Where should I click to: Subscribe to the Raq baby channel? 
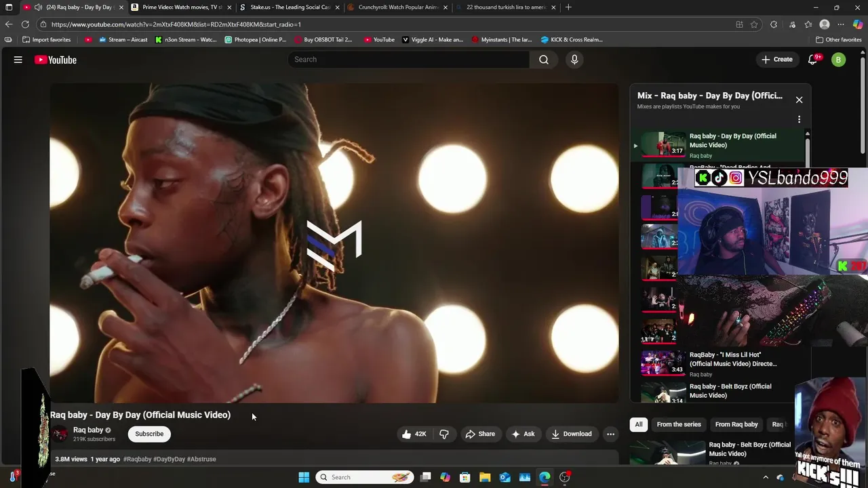(149, 434)
